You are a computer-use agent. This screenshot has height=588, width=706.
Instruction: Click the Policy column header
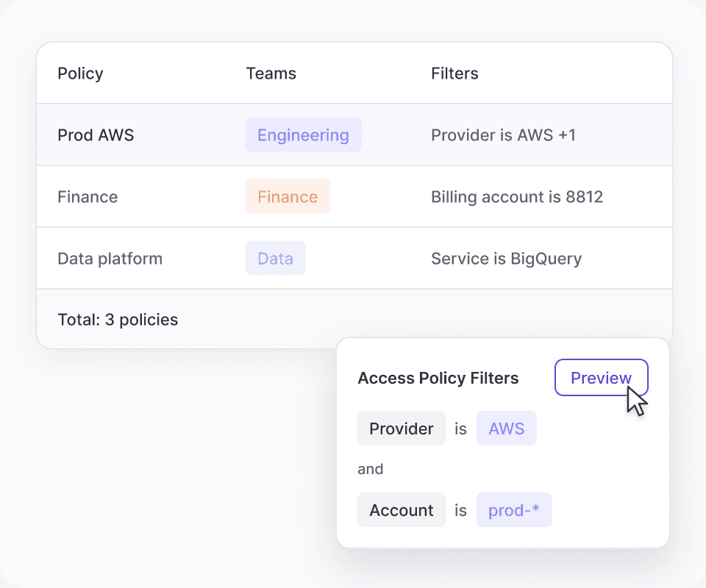pos(81,73)
